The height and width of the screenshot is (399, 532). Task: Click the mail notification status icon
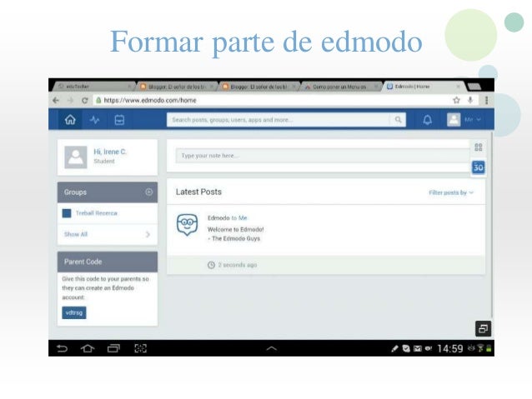click(417, 348)
